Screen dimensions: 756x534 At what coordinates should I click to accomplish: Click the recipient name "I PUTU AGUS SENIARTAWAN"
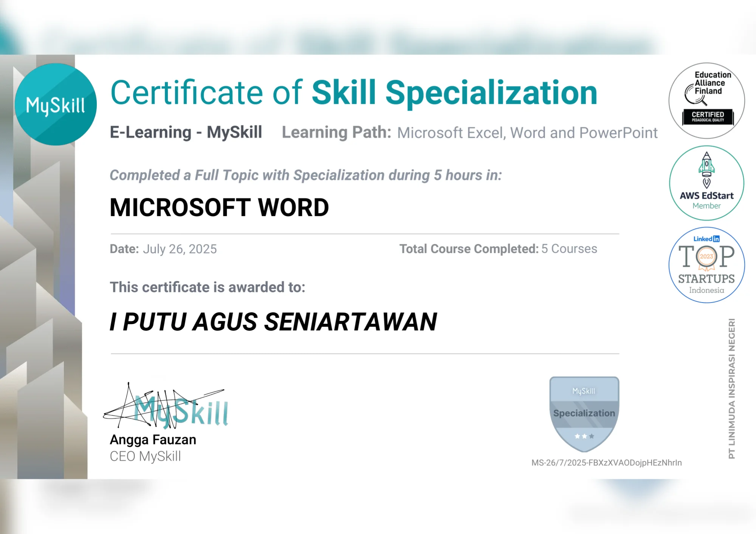(273, 322)
